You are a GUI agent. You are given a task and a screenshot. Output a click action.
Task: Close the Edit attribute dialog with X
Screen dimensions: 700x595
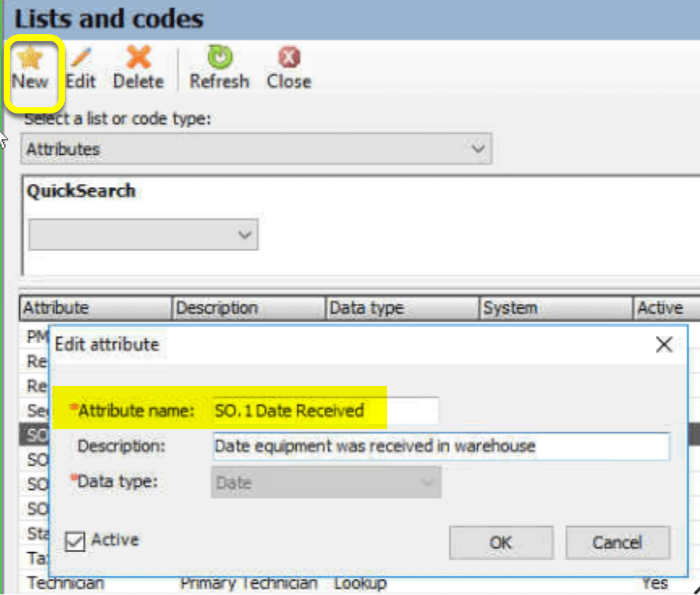(663, 344)
